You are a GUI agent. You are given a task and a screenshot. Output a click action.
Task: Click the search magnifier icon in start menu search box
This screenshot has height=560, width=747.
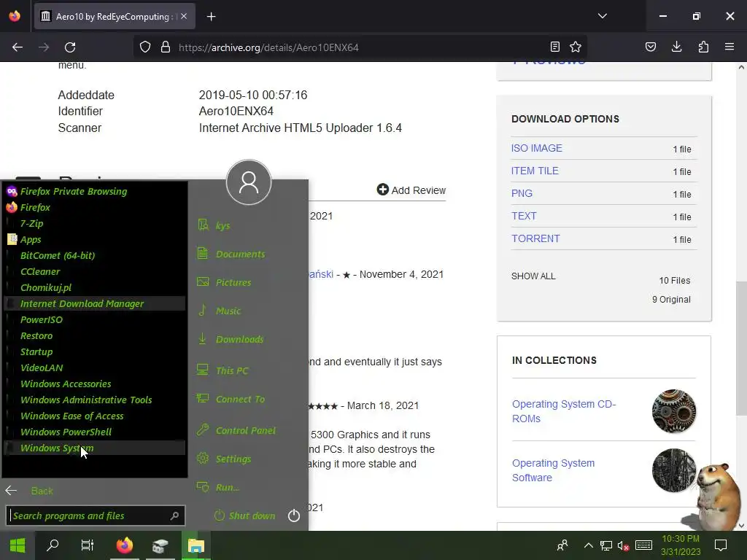[x=175, y=516]
